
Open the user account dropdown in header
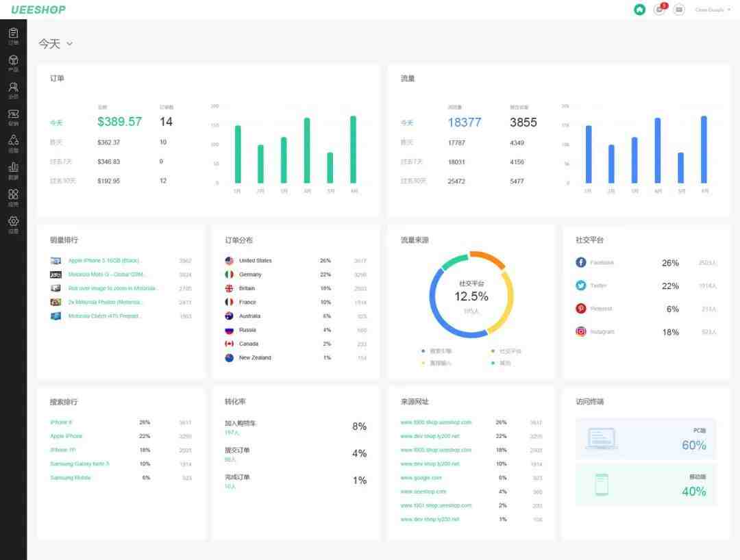713,10
